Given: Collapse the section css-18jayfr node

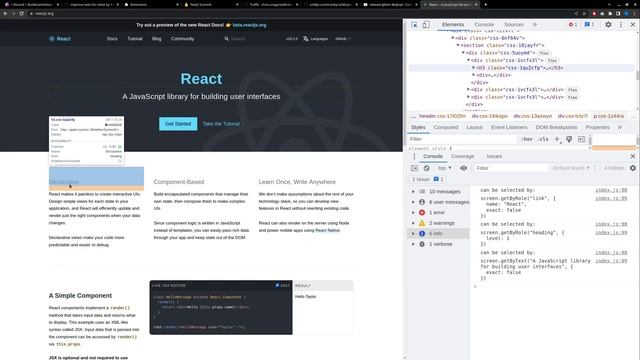Looking at the screenshot, I should click(x=458, y=45).
